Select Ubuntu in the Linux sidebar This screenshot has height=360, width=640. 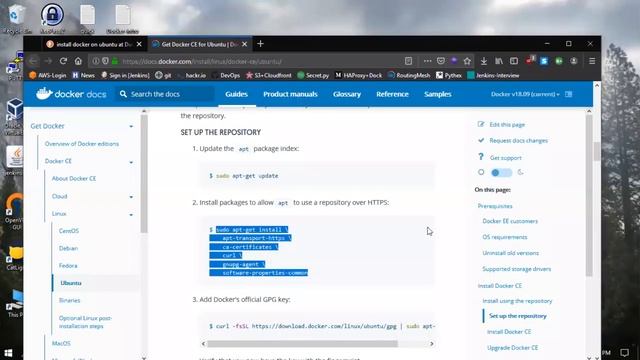click(71, 283)
